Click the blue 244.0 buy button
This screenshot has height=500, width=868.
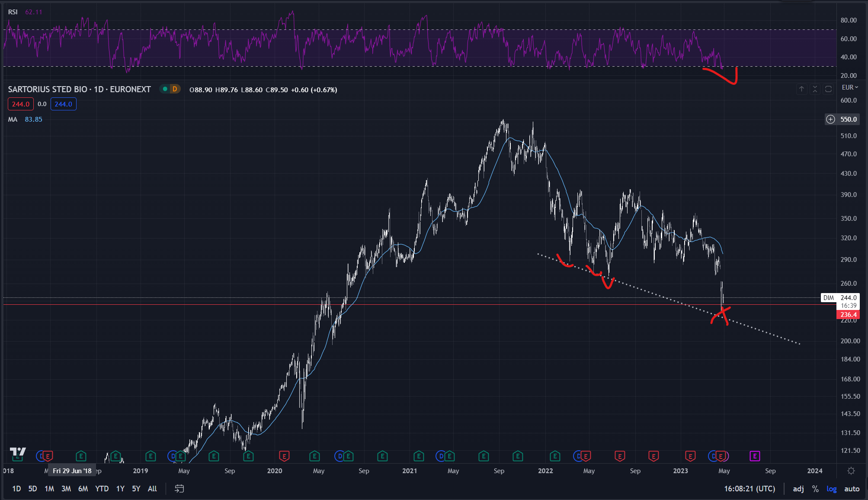click(x=64, y=104)
